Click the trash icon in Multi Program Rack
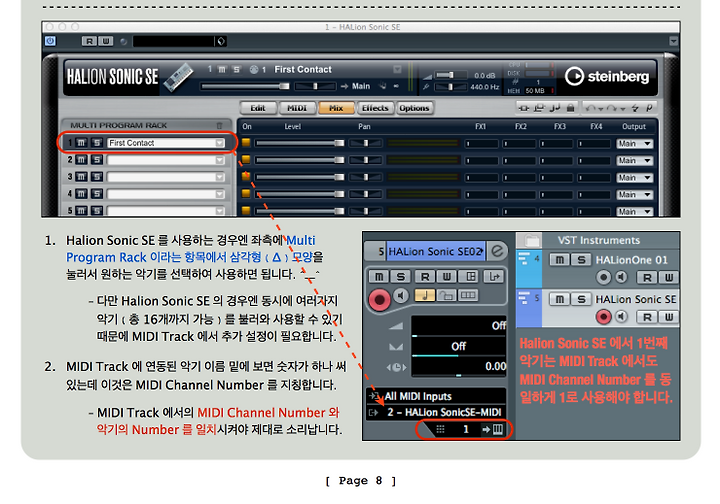This screenshot has width=720, height=504. (x=219, y=125)
